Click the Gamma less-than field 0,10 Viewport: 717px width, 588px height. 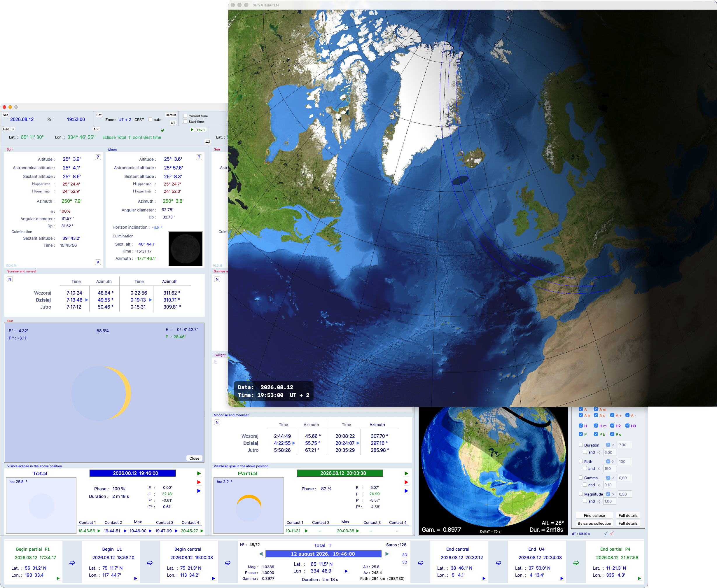coord(610,485)
